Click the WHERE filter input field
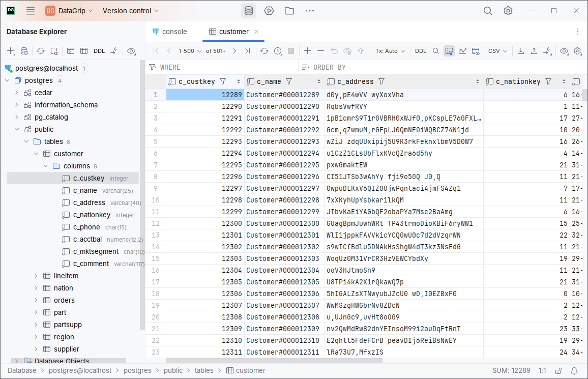 224,67
